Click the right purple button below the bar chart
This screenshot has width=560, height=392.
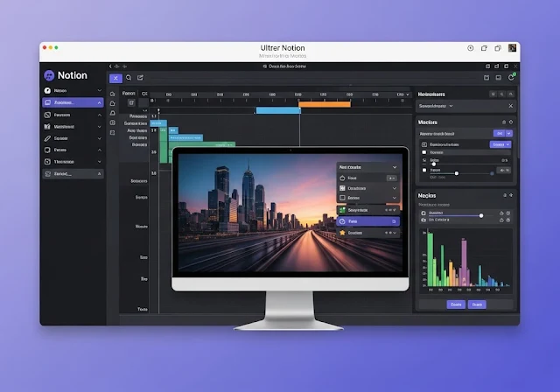(x=477, y=304)
